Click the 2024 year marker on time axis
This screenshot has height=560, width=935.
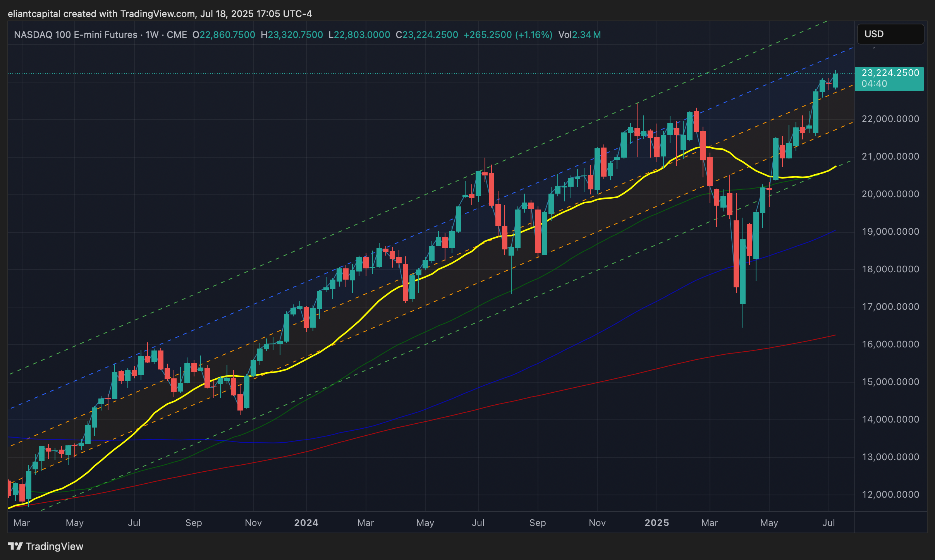306,523
